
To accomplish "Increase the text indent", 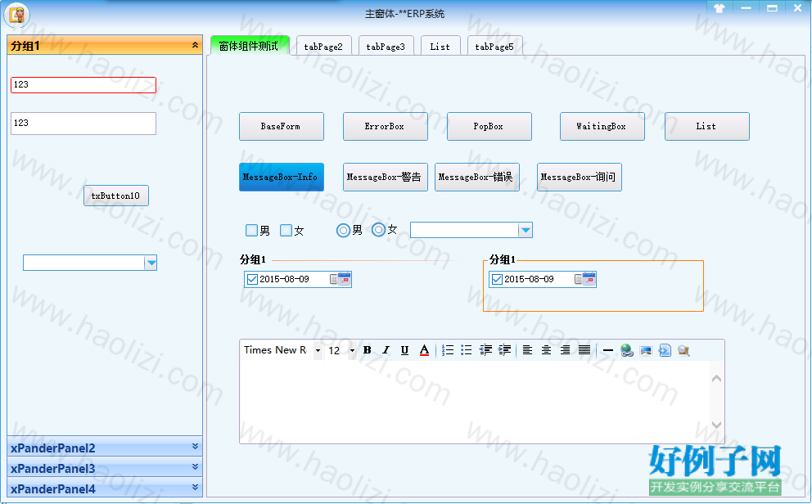I will [x=504, y=350].
